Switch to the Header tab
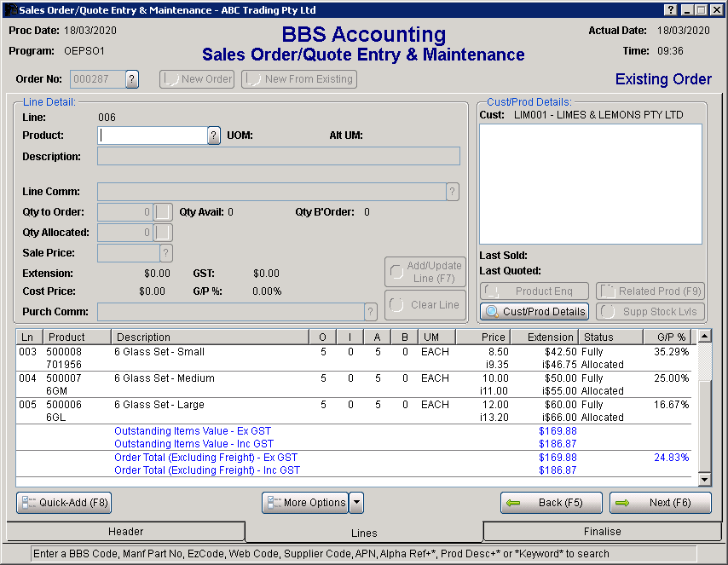 pyautogui.click(x=125, y=532)
